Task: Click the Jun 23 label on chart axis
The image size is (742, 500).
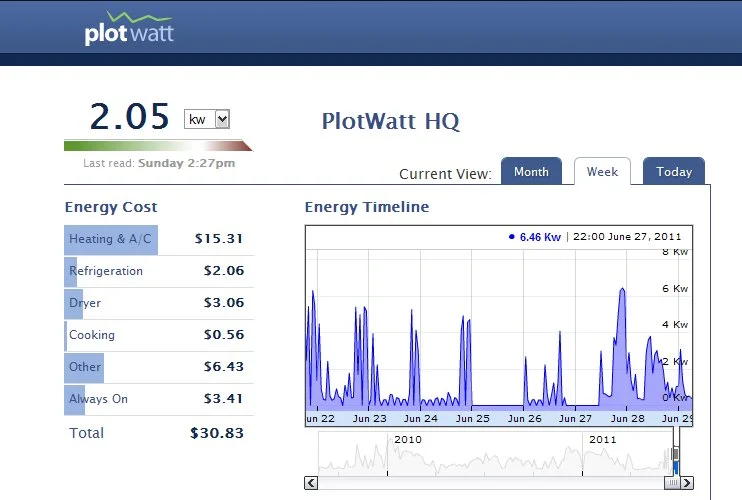Action: [x=370, y=419]
